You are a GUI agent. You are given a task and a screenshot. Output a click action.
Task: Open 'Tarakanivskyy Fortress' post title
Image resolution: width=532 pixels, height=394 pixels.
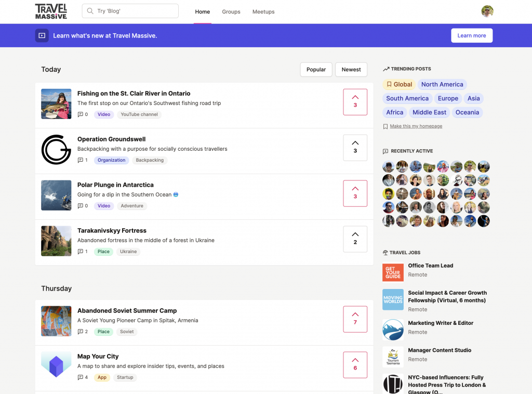point(112,230)
